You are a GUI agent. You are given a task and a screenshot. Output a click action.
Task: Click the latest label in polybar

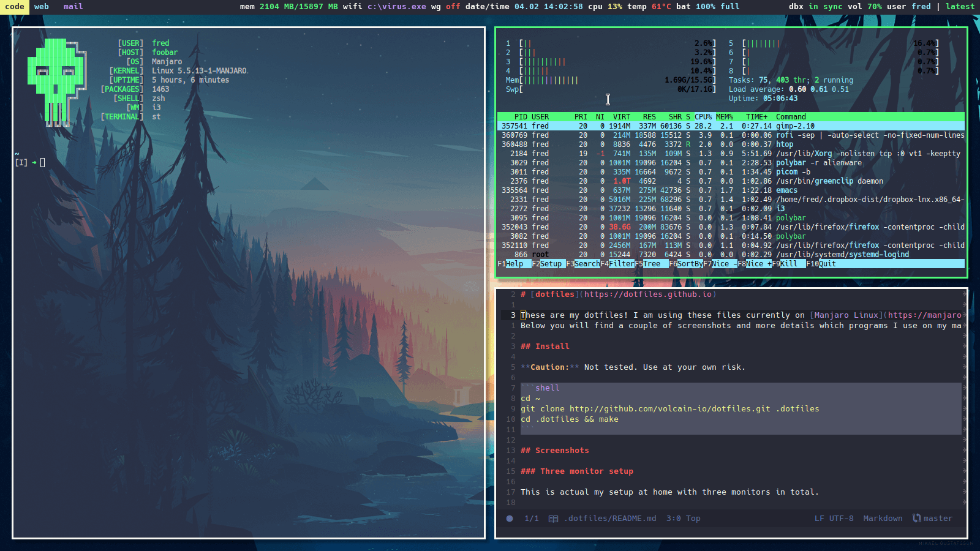(960, 7)
